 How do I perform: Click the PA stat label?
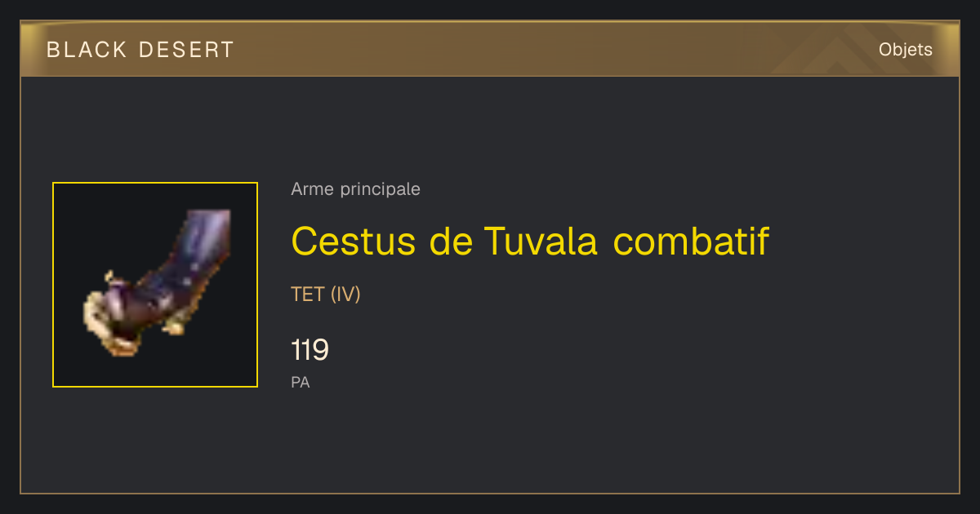click(301, 382)
